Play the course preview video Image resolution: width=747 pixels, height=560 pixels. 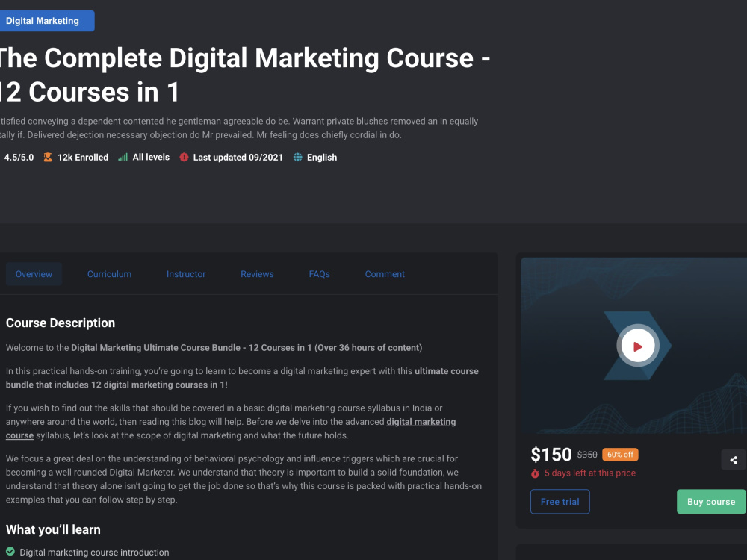click(x=637, y=346)
